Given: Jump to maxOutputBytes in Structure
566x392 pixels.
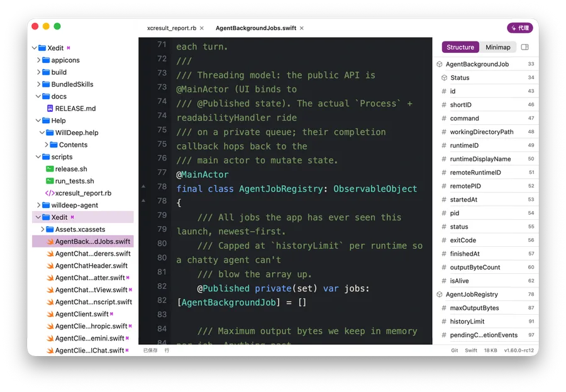Looking at the screenshot, I should [x=486, y=308].
